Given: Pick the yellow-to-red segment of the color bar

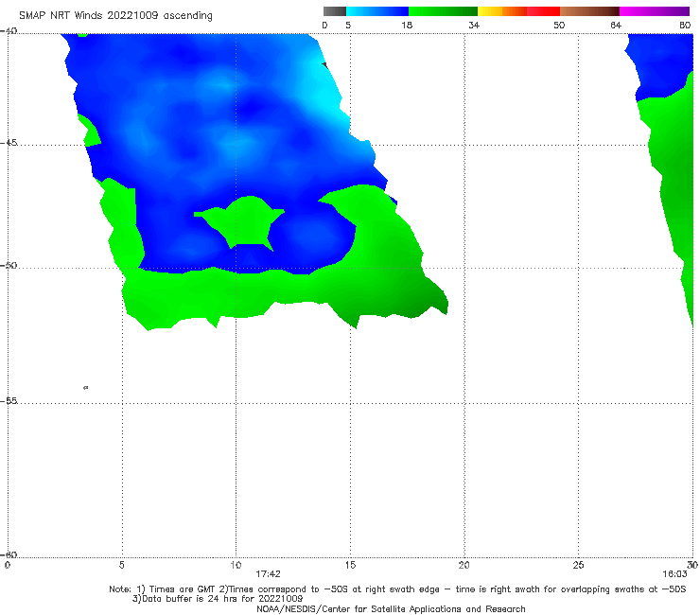Looking at the screenshot, I should point(518,11).
